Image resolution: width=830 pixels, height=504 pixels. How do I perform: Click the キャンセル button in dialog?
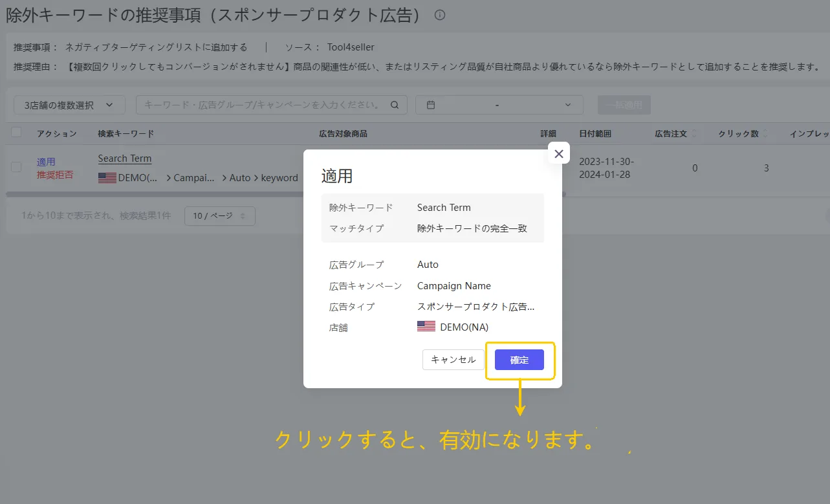click(x=453, y=360)
